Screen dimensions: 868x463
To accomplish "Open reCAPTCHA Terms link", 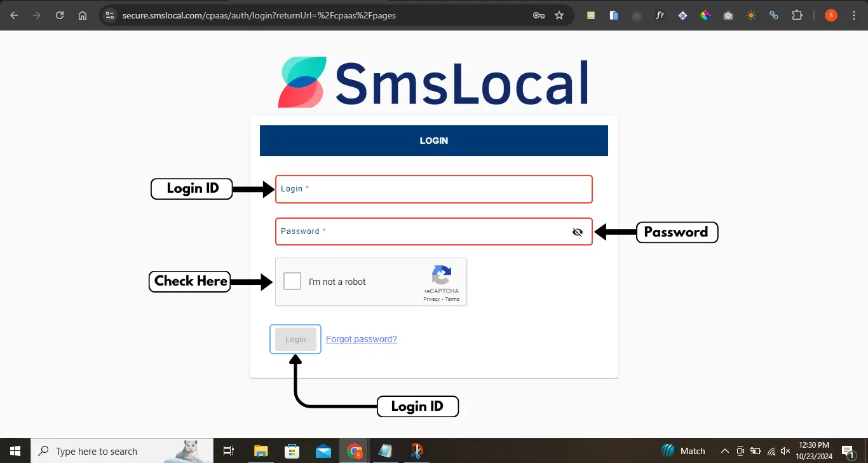I will click(452, 299).
